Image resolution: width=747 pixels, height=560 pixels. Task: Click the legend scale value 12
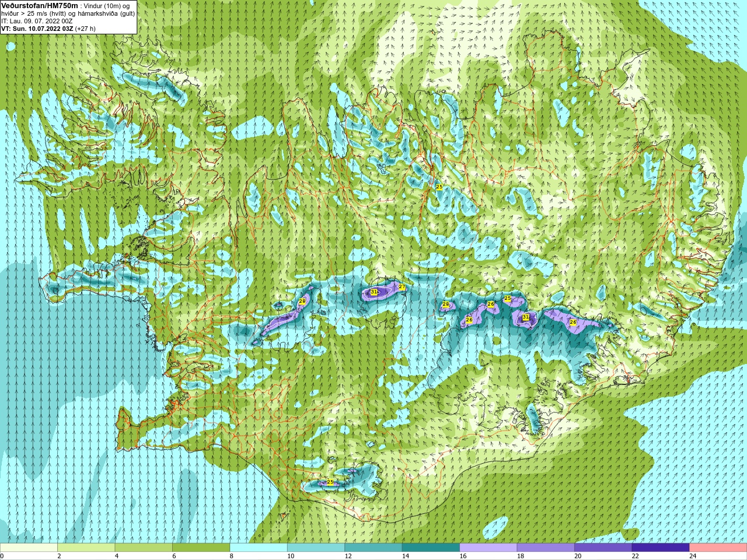(348, 556)
